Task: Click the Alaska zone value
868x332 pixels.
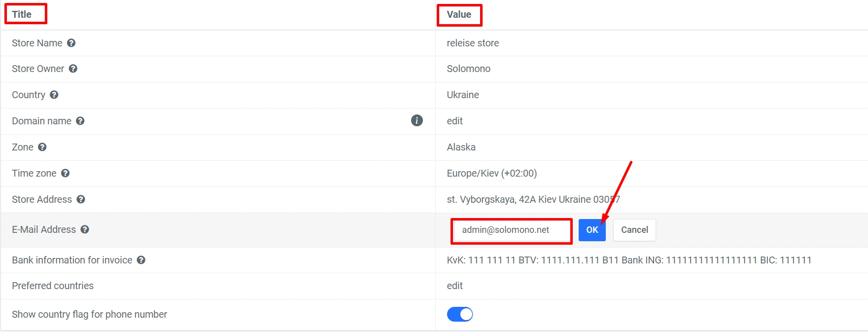Action: [461, 147]
